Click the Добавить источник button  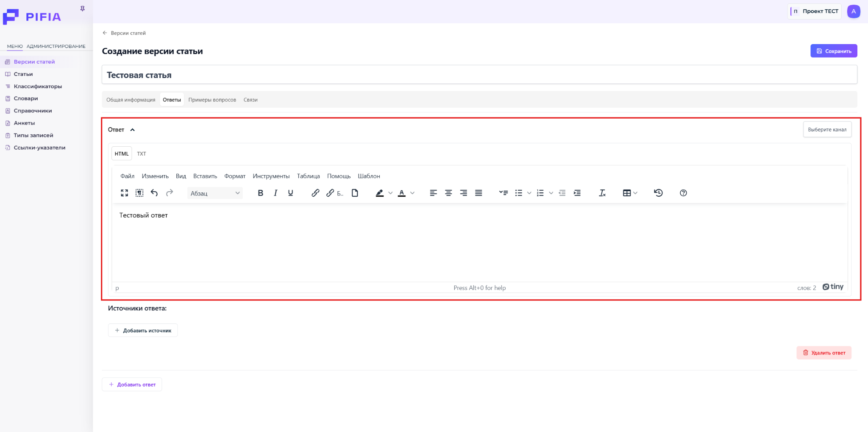[x=143, y=331]
